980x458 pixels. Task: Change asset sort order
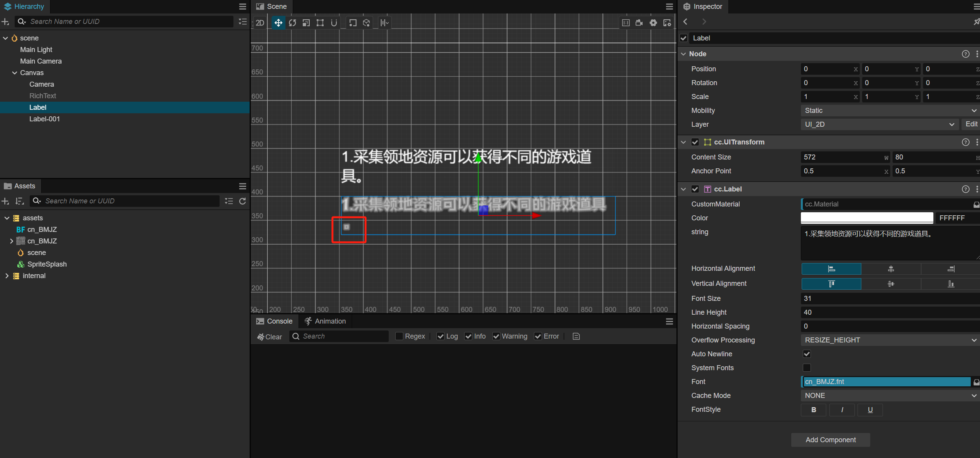pos(20,201)
